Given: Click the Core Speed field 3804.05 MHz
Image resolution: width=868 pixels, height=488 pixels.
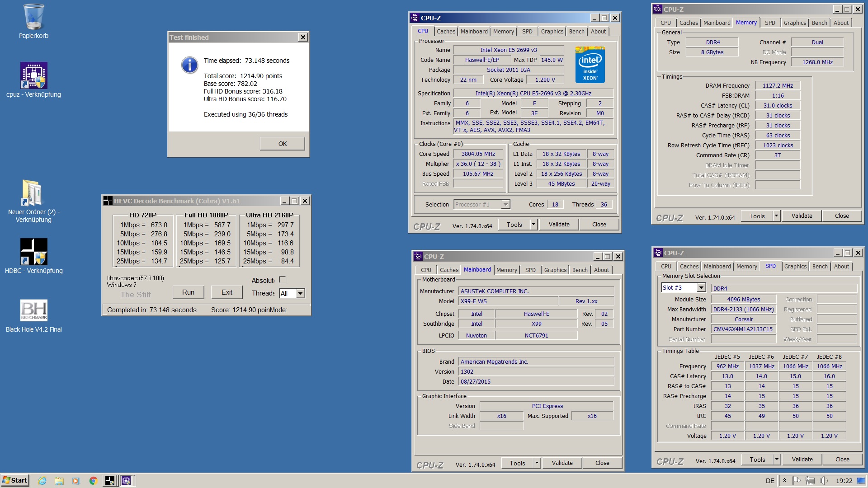Looking at the screenshot, I should tap(478, 154).
